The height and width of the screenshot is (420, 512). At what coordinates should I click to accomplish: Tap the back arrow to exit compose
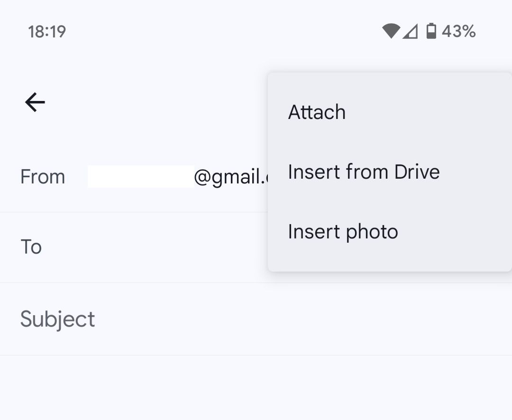point(35,102)
